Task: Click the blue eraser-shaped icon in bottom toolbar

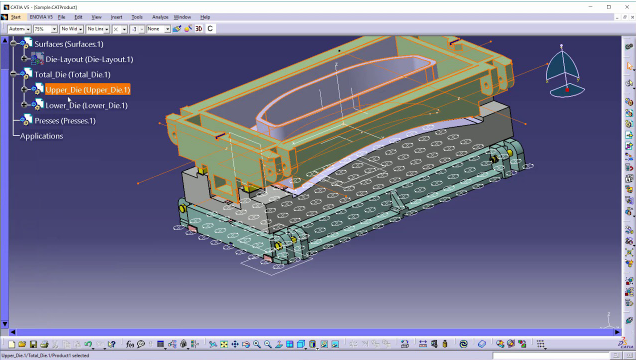Action: [481, 344]
